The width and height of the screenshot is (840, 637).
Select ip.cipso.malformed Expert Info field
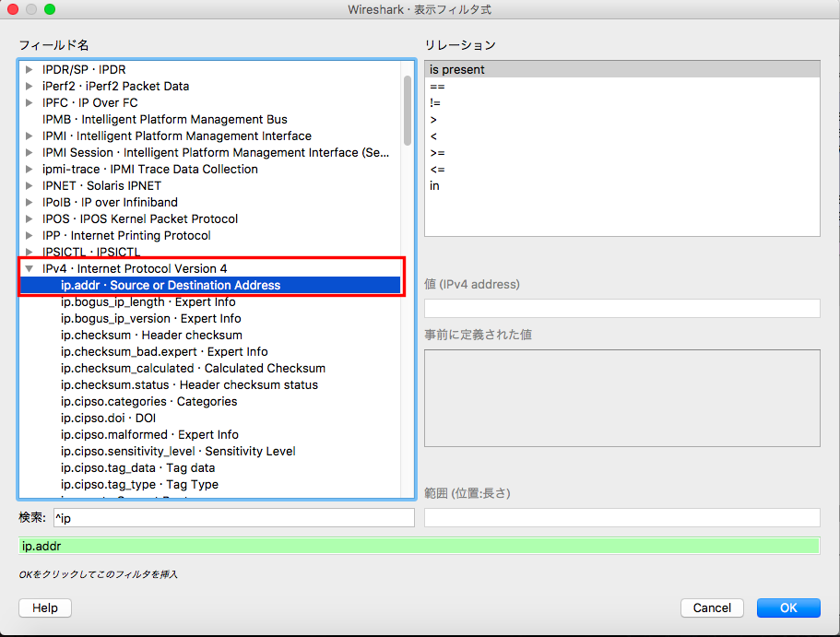[210, 435]
